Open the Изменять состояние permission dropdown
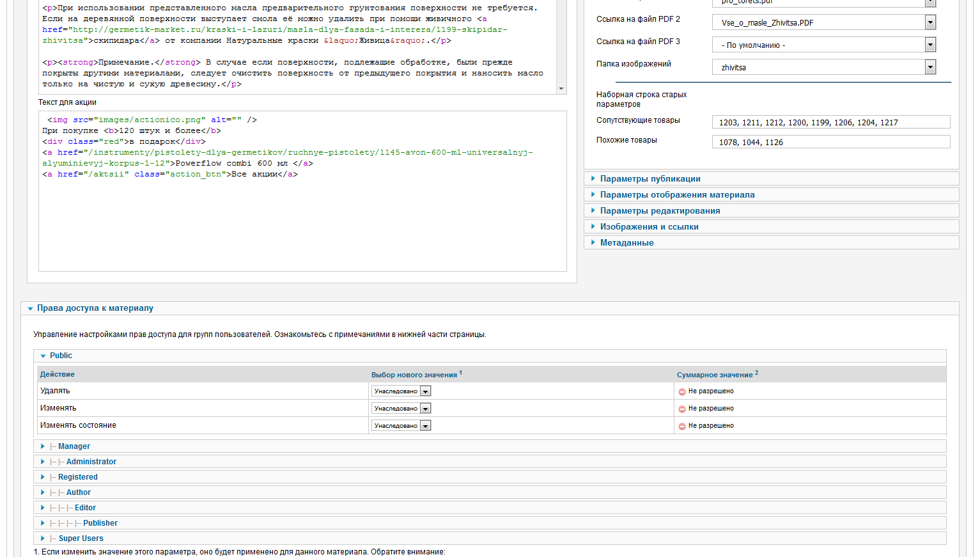The image size is (980, 557). click(x=401, y=426)
